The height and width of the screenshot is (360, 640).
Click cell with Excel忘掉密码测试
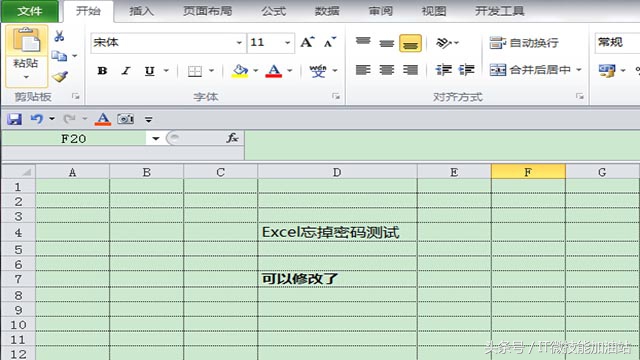337,232
